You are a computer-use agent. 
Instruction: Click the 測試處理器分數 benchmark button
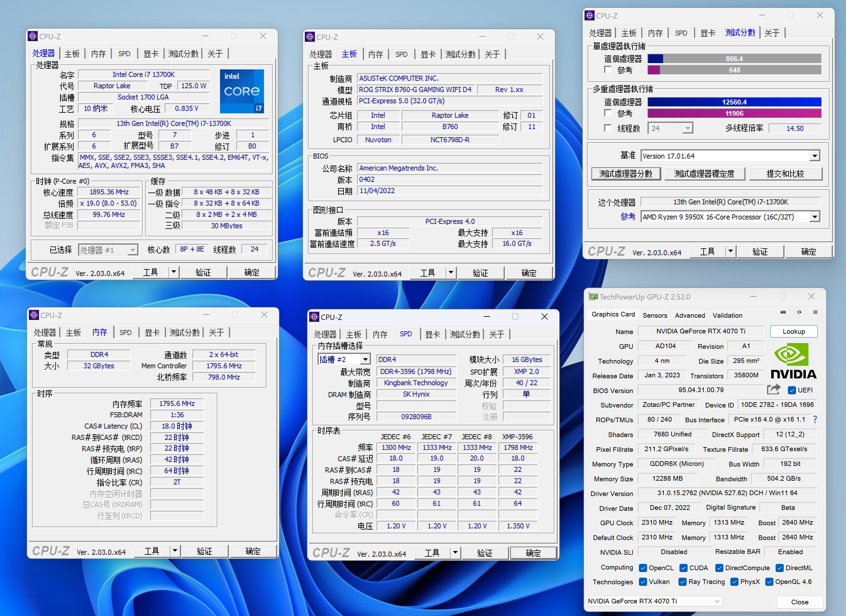click(x=626, y=173)
